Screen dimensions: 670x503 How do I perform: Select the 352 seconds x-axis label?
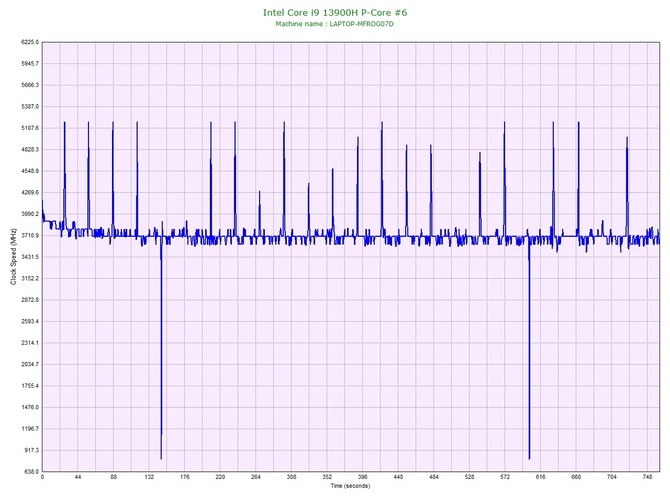point(327,477)
